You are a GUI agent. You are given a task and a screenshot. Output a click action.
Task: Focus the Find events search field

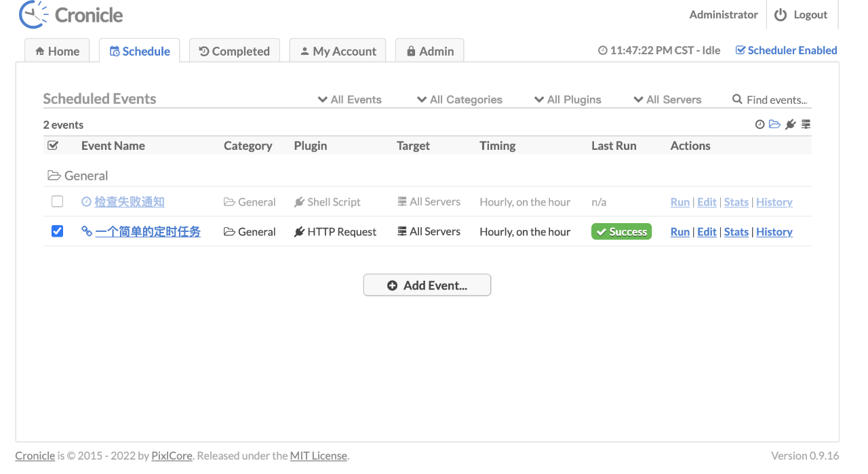pyautogui.click(x=777, y=100)
